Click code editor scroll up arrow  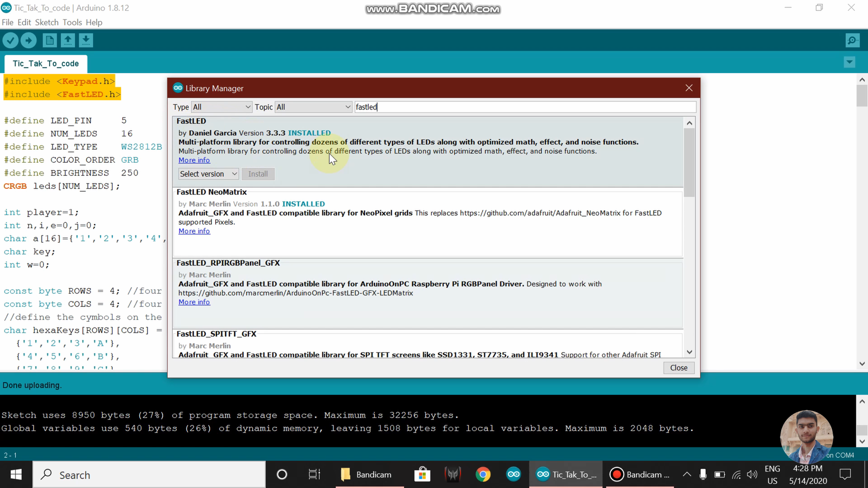pyautogui.click(x=862, y=80)
